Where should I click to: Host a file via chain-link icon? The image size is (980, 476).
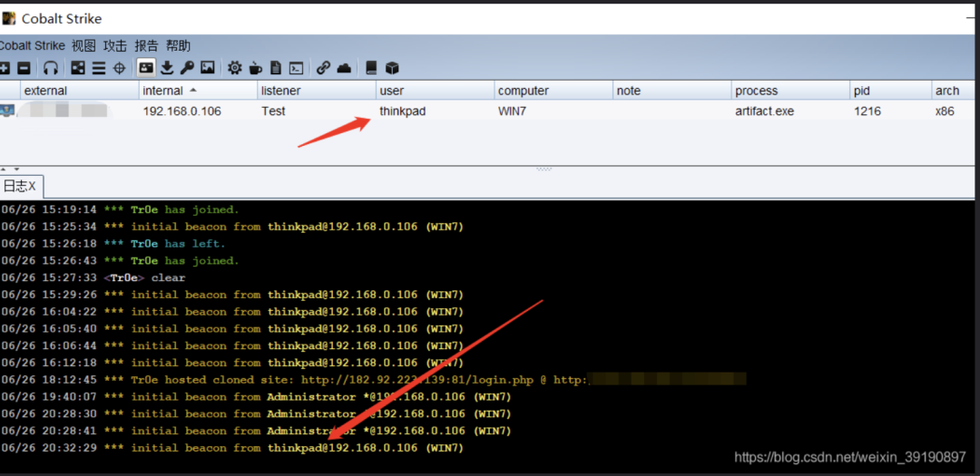tap(323, 67)
